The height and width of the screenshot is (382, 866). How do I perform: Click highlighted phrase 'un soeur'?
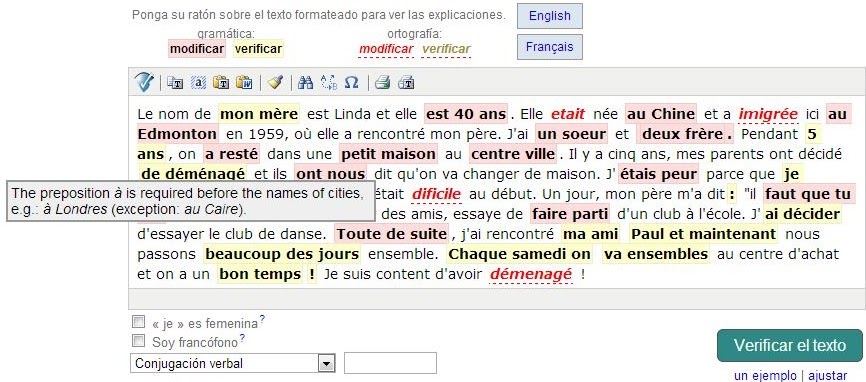coord(571,134)
